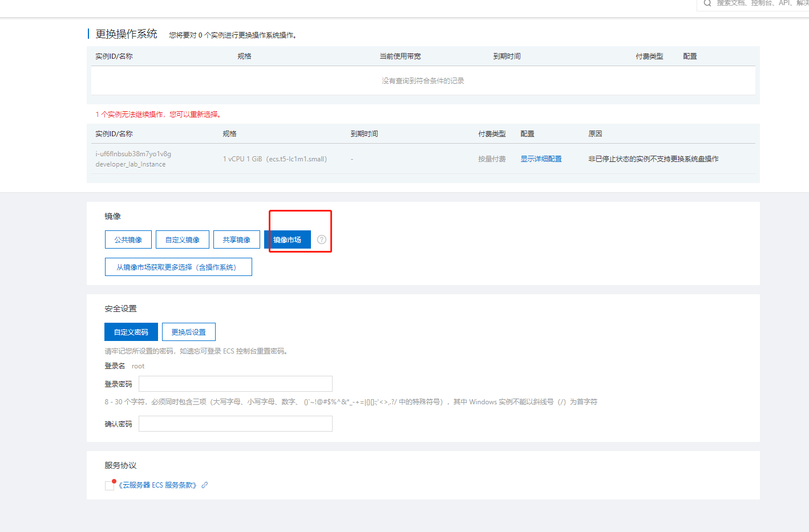Click the search magnifier icon
Viewport: 809px width, 532px height.
coord(707,3)
